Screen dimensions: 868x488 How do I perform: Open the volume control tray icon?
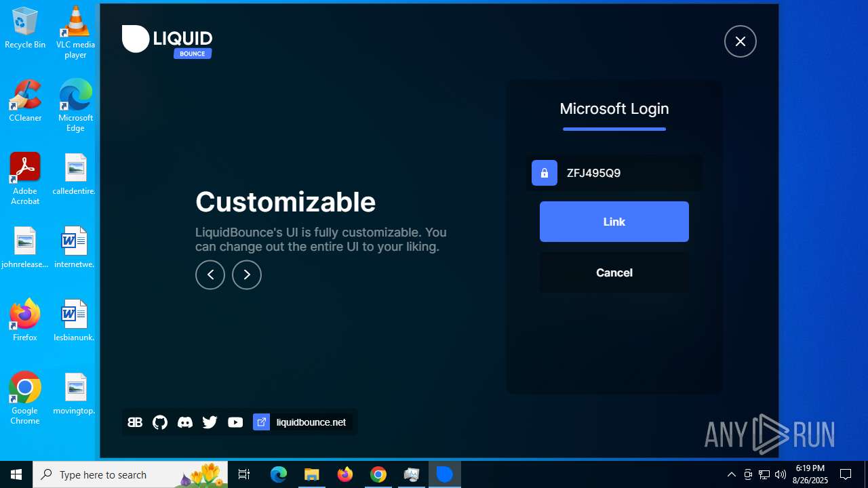click(x=781, y=474)
